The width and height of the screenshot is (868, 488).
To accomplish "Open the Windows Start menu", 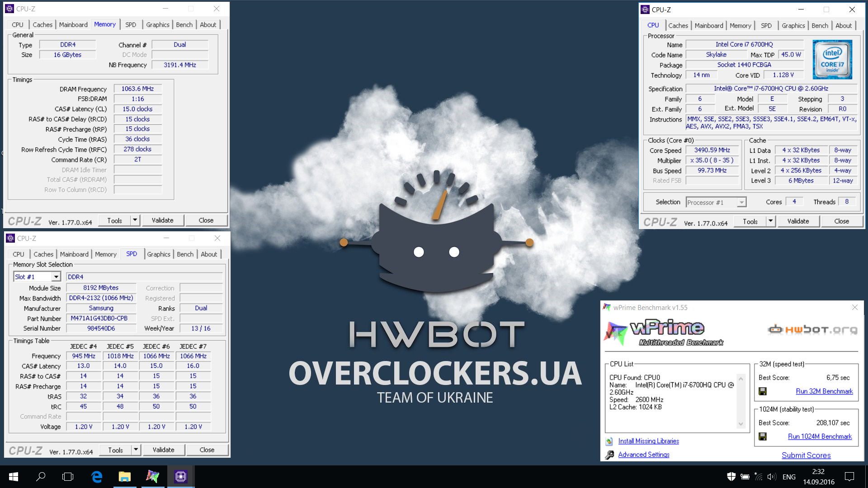I will (x=14, y=476).
